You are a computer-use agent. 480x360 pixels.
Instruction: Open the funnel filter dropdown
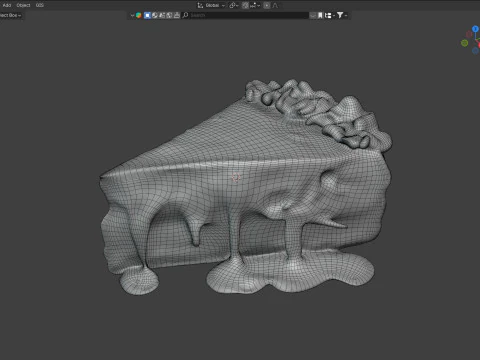342,15
